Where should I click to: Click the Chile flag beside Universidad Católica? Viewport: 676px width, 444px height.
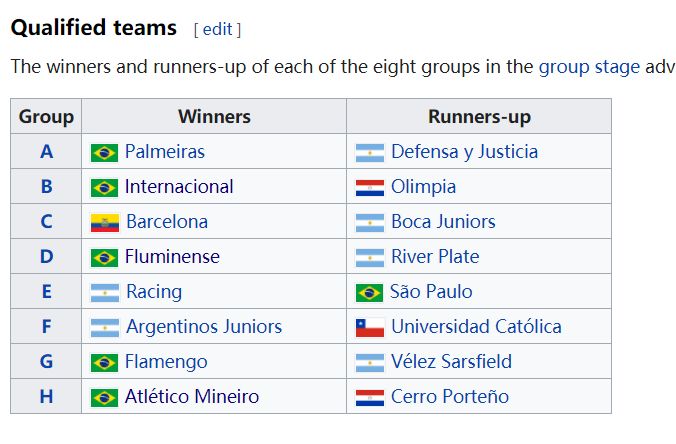(370, 328)
